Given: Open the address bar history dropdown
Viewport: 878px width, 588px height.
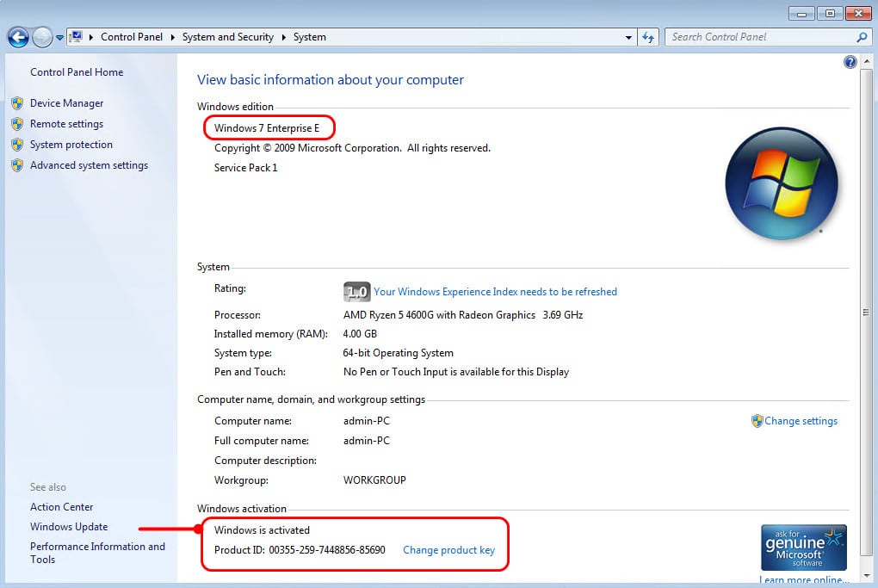Looking at the screenshot, I should pos(629,38).
